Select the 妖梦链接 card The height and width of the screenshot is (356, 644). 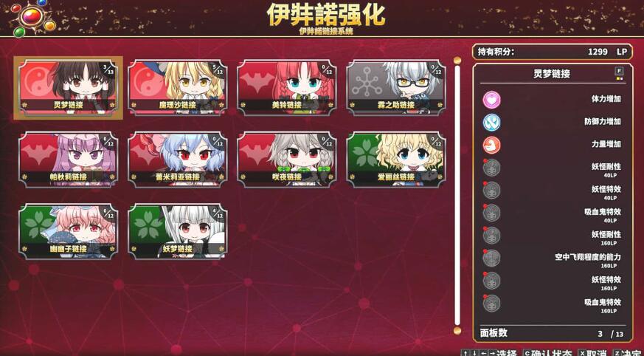click(178, 231)
